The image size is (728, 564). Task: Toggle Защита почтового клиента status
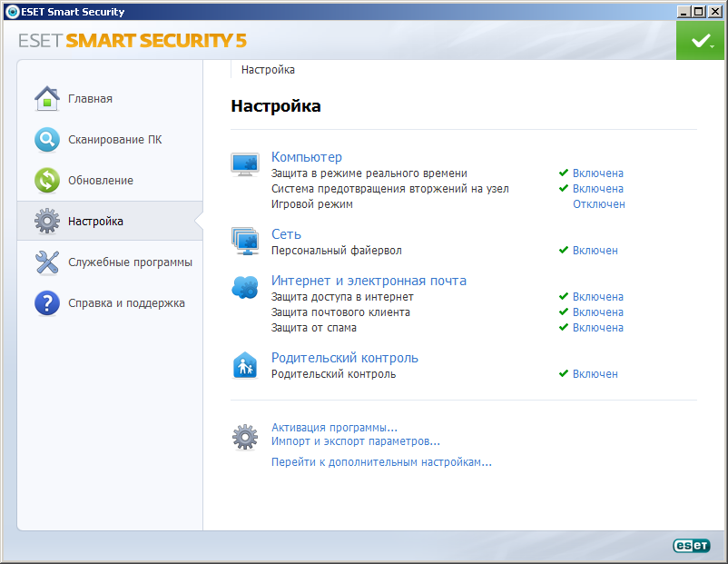pyautogui.click(x=598, y=312)
